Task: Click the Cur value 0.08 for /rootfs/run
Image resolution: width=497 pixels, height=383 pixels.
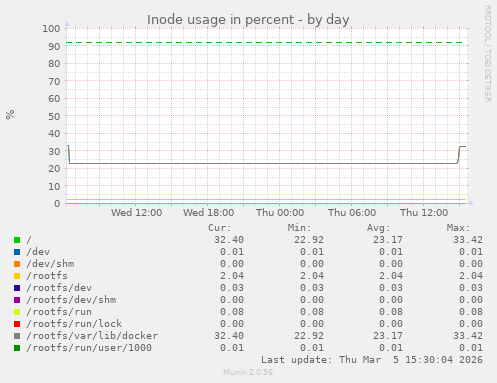Action: [232, 312]
